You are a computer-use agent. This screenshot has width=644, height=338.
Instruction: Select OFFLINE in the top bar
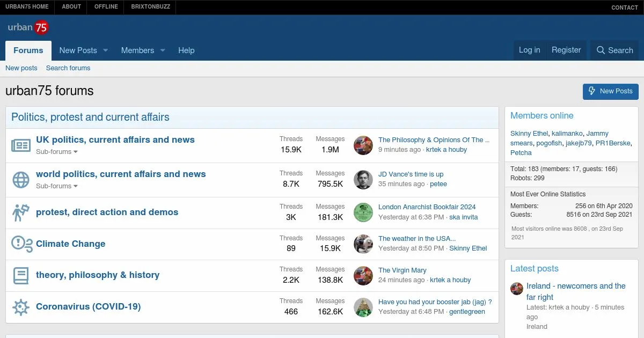106,7
